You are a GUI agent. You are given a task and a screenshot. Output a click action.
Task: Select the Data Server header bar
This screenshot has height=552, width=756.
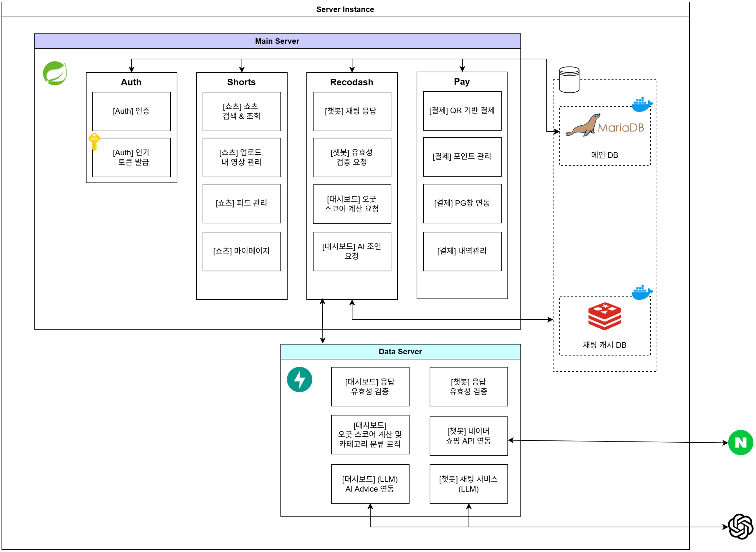point(400,352)
